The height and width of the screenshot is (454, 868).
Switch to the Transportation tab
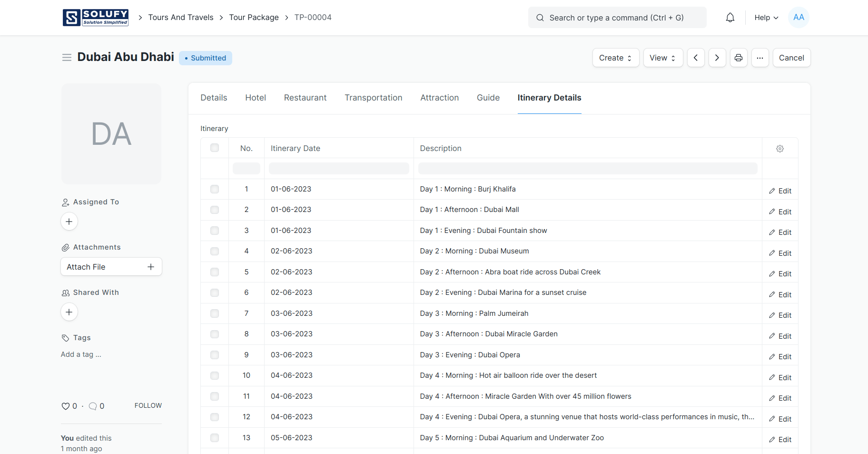(374, 98)
